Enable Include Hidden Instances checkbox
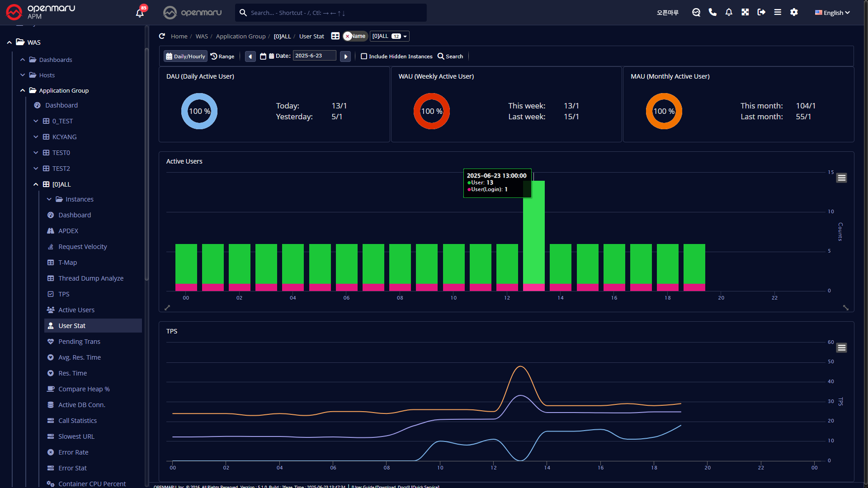This screenshot has height=488, width=868. point(364,56)
